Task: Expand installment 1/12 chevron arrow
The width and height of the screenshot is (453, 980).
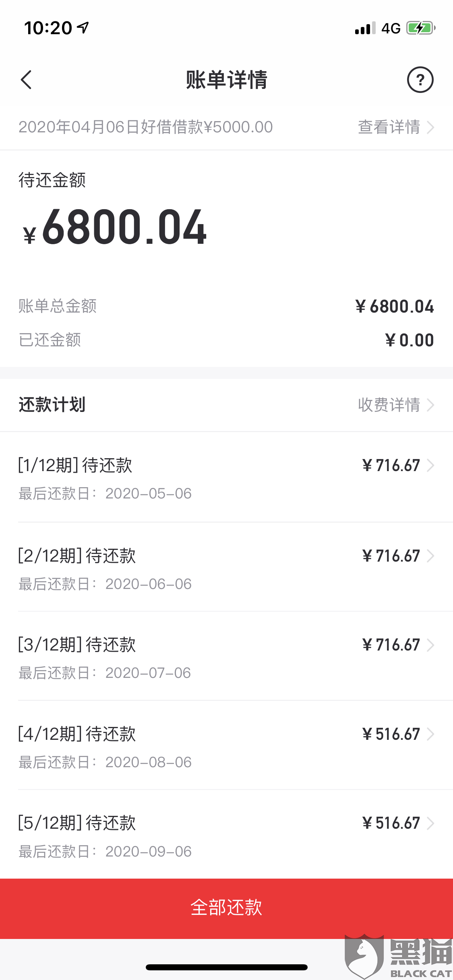Action: [430, 465]
